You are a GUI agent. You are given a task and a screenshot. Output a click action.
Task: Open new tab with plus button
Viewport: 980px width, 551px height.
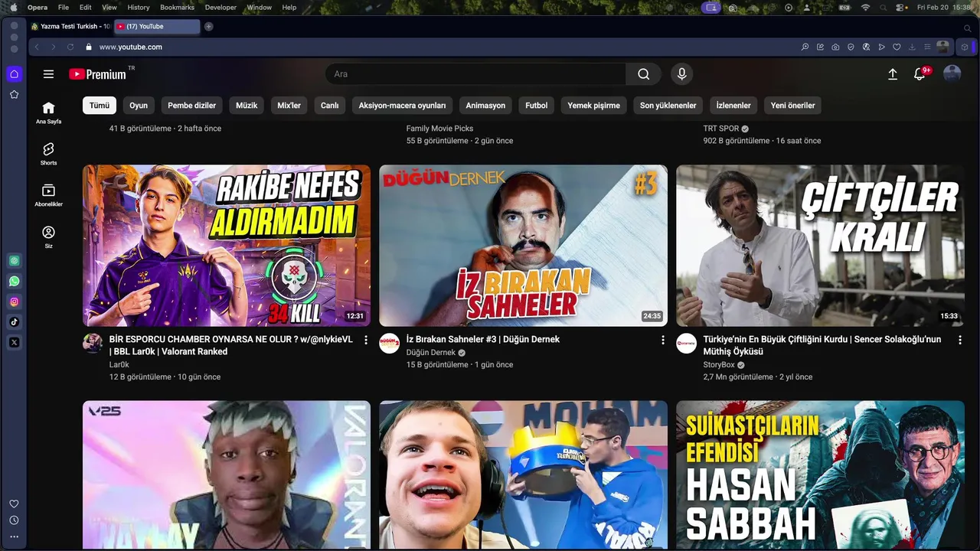point(208,26)
